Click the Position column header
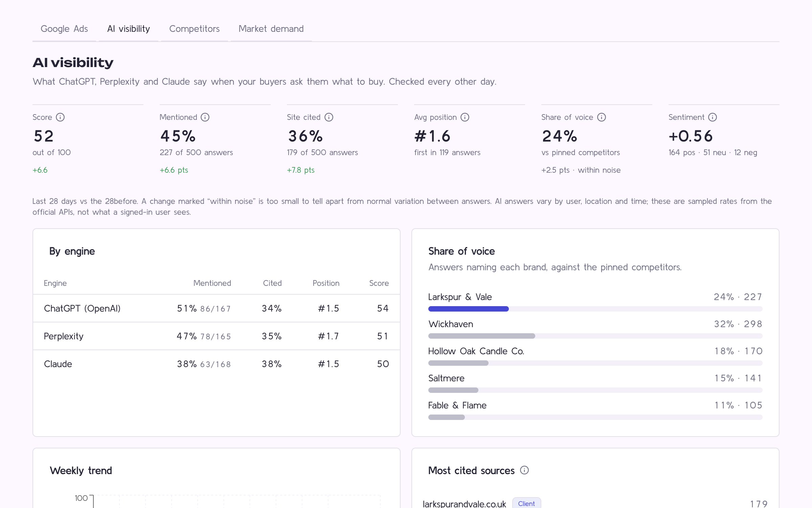 click(x=326, y=283)
